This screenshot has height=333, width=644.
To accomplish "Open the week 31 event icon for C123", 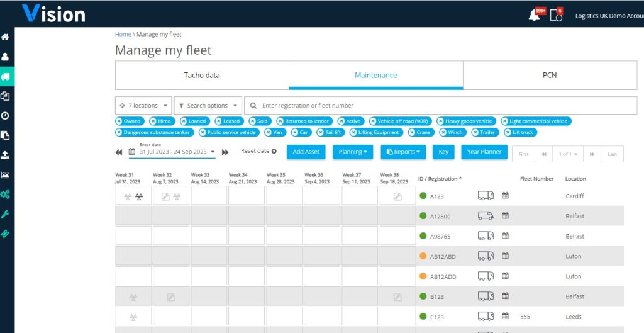I will [x=133, y=317].
